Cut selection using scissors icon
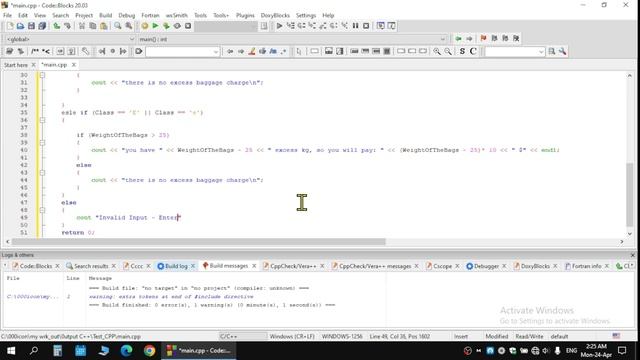640x360 pixels. click(x=82, y=26)
